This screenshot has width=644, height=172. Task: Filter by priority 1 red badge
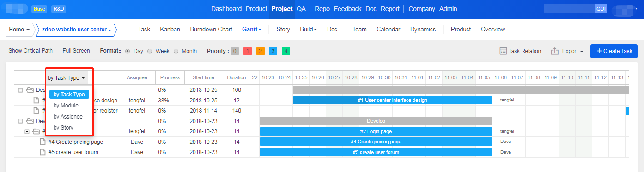coord(248,51)
